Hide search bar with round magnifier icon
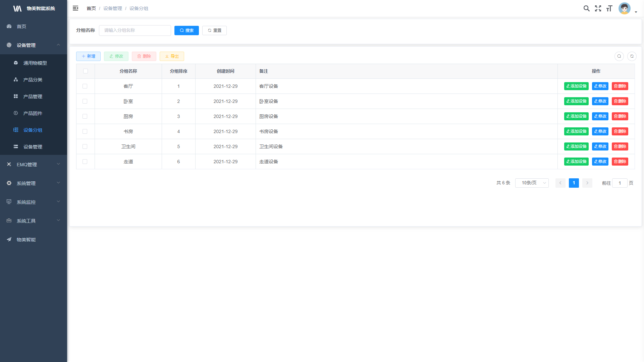Viewport: 644px width, 362px height. 619,56
